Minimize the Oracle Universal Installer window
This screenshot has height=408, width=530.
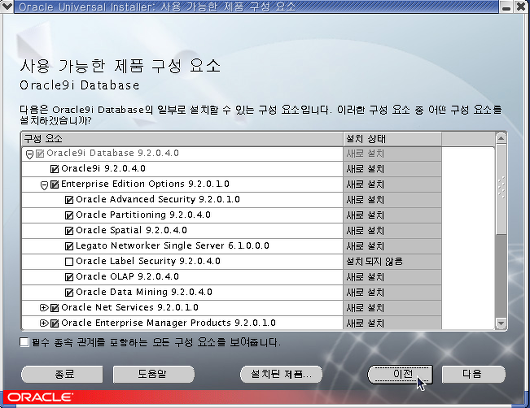click(x=506, y=7)
